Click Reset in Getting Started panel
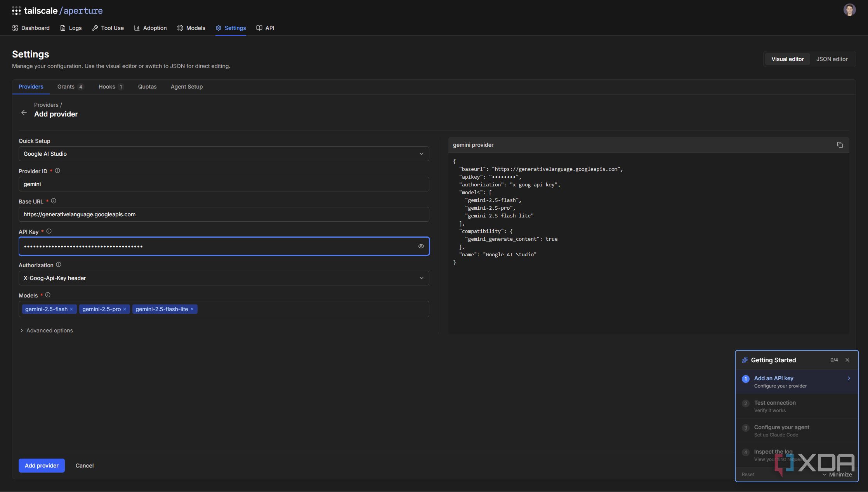This screenshot has width=868, height=492. (748, 475)
